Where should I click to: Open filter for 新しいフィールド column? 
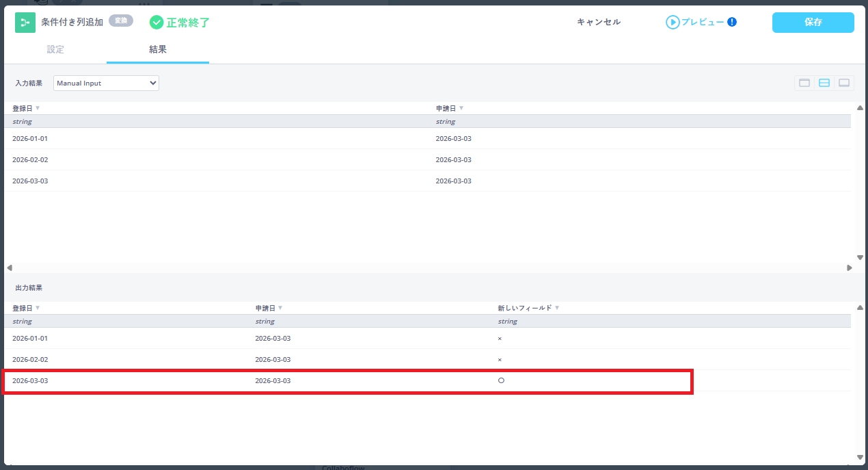coord(557,308)
